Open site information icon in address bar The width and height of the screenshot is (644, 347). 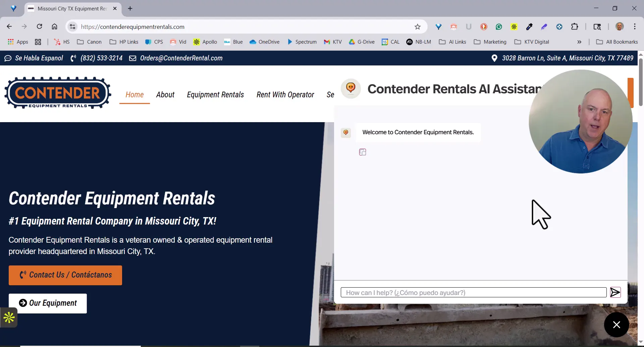tap(72, 27)
